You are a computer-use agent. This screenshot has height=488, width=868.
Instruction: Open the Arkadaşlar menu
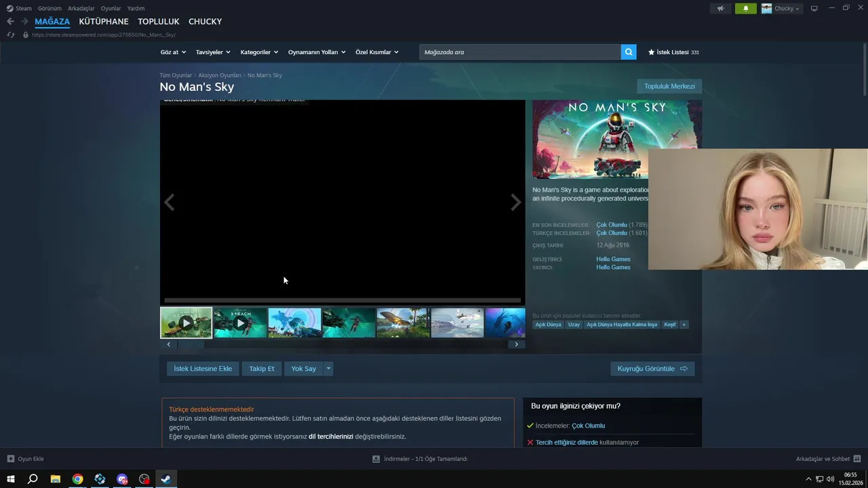coord(81,8)
